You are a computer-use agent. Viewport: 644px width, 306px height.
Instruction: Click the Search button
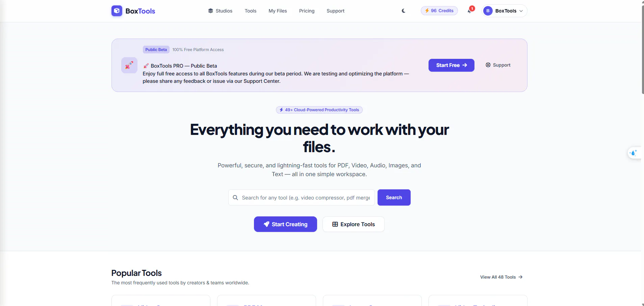click(x=394, y=197)
